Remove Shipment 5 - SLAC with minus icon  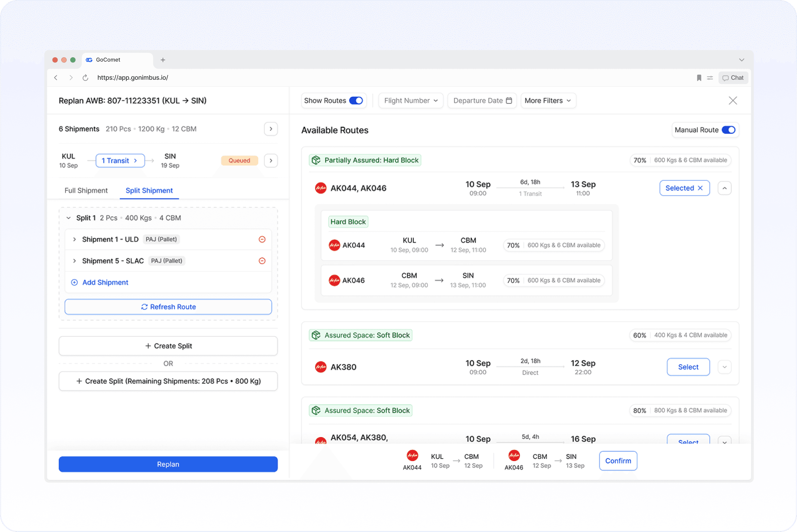(x=262, y=261)
